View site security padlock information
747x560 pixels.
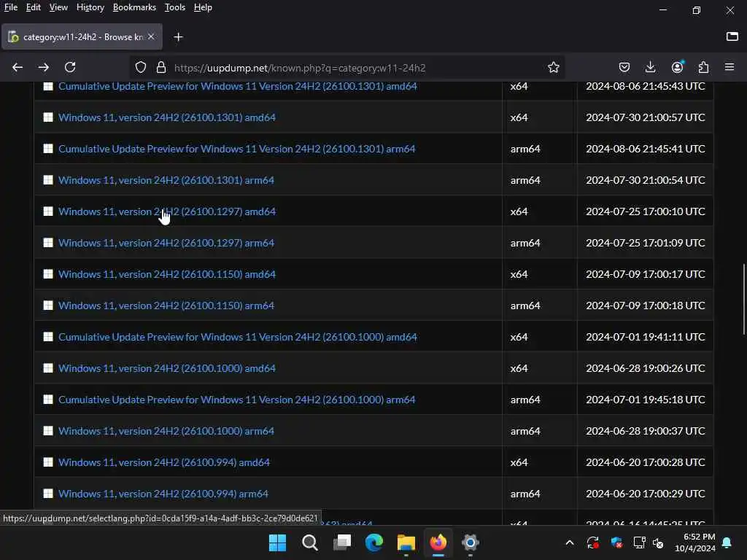[x=161, y=68]
